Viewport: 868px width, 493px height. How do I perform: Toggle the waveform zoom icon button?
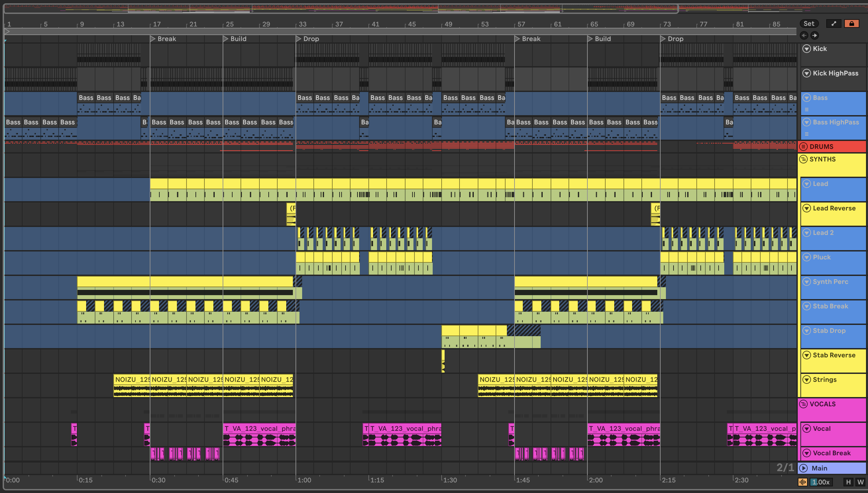(x=803, y=482)
